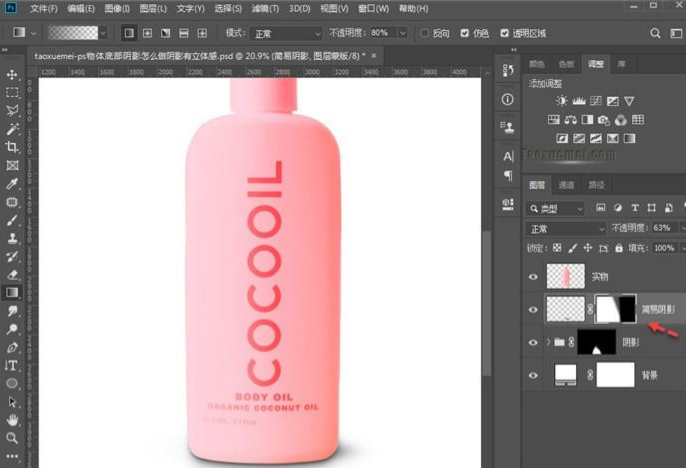Open the 滤镜(T) menu
This screenshot has height=468, width=686.
[265, 8]
